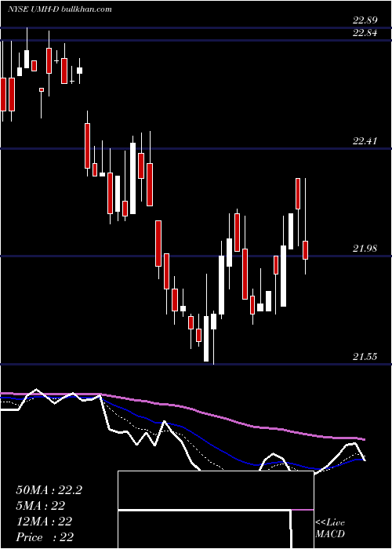Click the NYSE UMH-D bullkhan.com title text
This screenshot has width=392, height=549.
[x=60, y=9]
